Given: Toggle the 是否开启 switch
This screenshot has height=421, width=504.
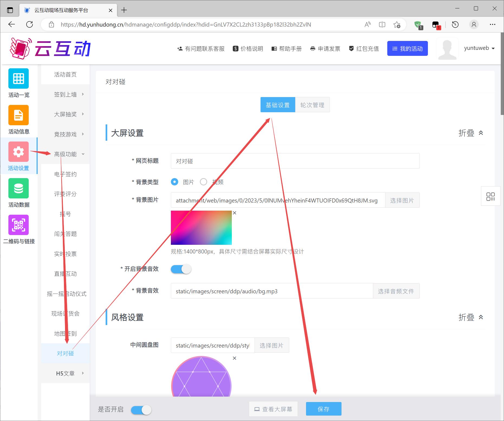Looking at the screenshot, I should tap(141, 410).
